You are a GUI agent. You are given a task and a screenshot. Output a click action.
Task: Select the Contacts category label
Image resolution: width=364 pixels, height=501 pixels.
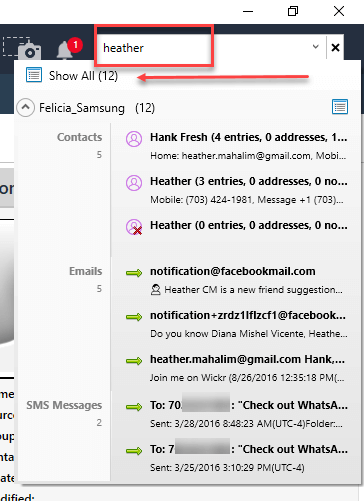[80, 137]
